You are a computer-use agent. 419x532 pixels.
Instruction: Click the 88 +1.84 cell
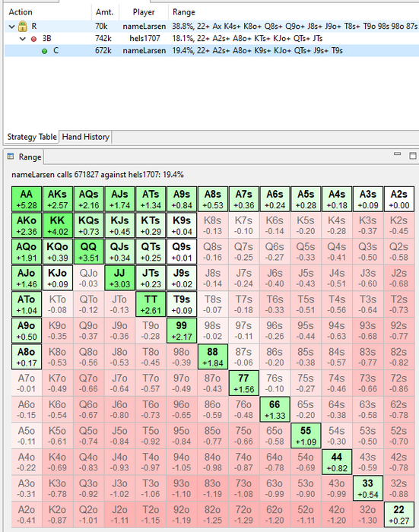[x=213, y=357]
